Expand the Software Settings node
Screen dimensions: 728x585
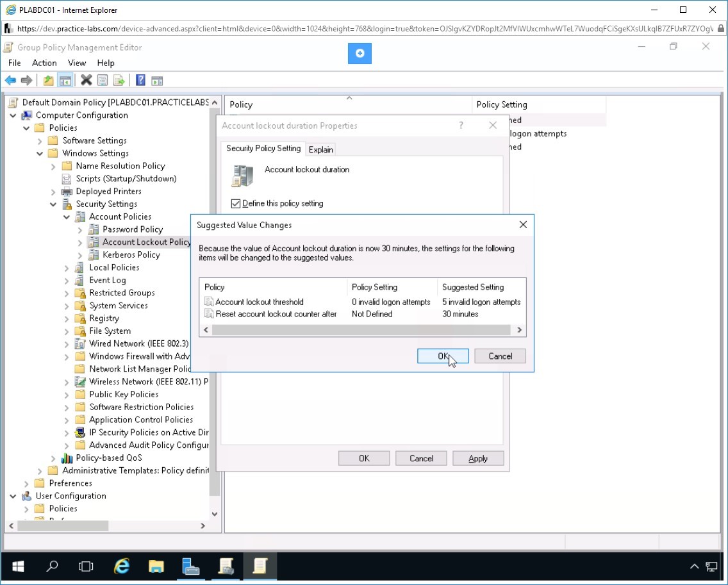tap(40, 141)
